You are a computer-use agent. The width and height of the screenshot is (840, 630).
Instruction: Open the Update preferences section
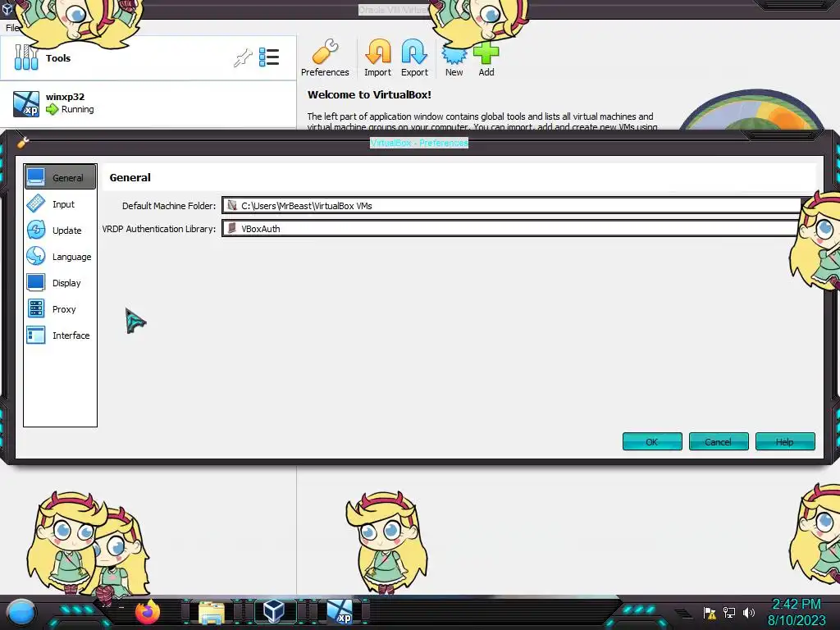(x=60, y=231)
